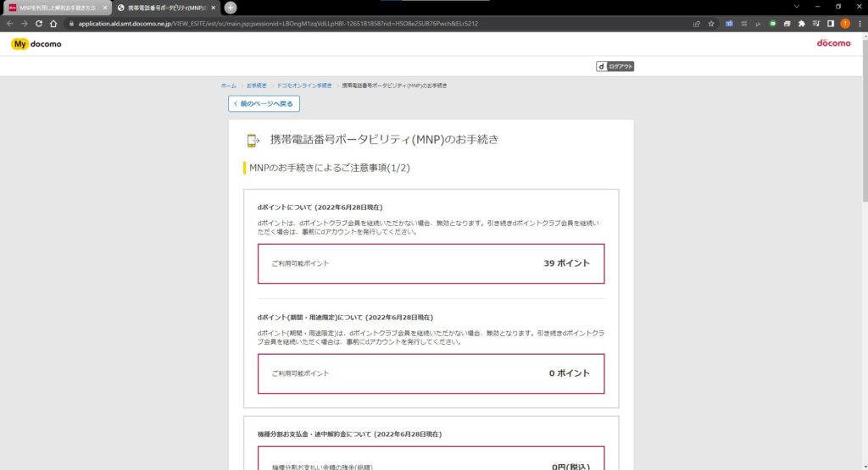Click the My docomo logo
The height and width of the screenshot is (470, 868).
pyautogui.click(x=36, y=44)
